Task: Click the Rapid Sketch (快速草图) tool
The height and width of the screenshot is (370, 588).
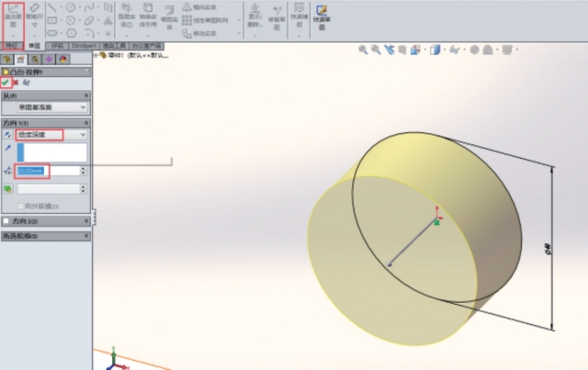Action: click(322, 17)
